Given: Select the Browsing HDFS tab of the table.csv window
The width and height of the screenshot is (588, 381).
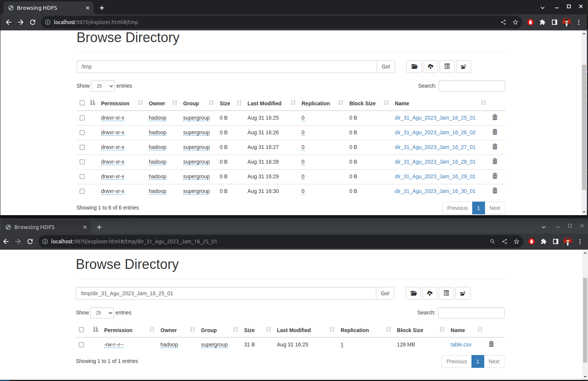Looking at the screenshot, I should coord(46,227).
